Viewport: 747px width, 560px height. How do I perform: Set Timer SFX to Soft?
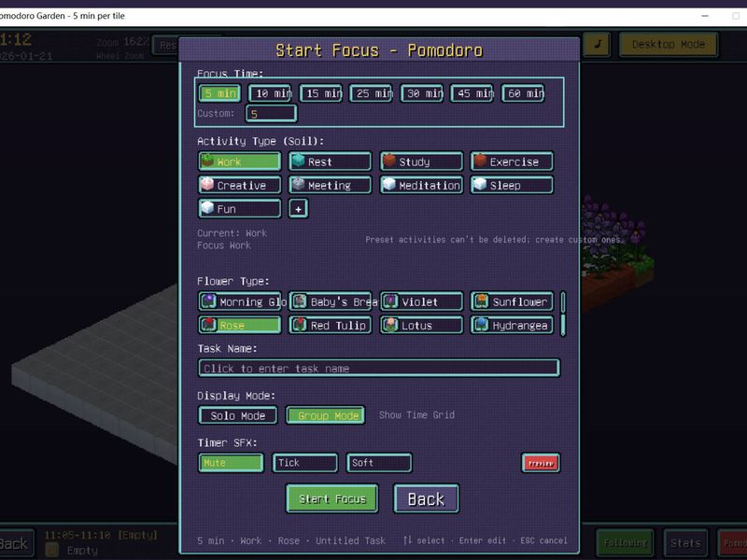point(379,462)
